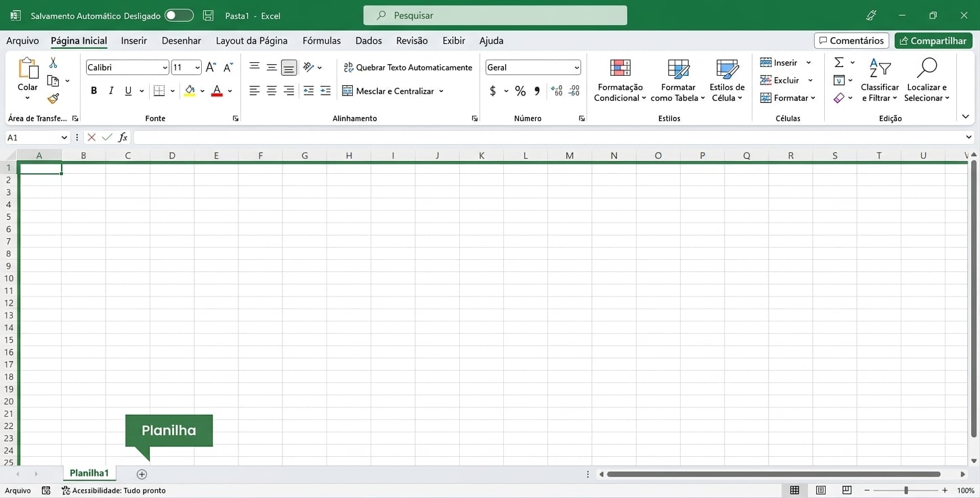Click Quebrar Texto Automaticamente
The height and width of the screenshot is (498, 980).
(x=408, y=67)
